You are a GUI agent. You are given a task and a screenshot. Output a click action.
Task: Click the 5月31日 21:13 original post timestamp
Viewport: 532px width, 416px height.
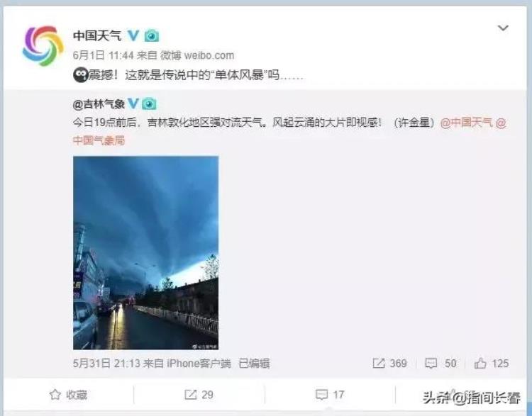[x=106, y=364]
